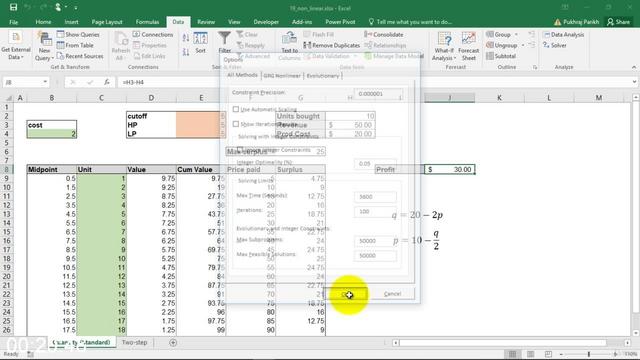Switch to the Page Layout tab
Viewport: 640px width, 360px height.
107,22
